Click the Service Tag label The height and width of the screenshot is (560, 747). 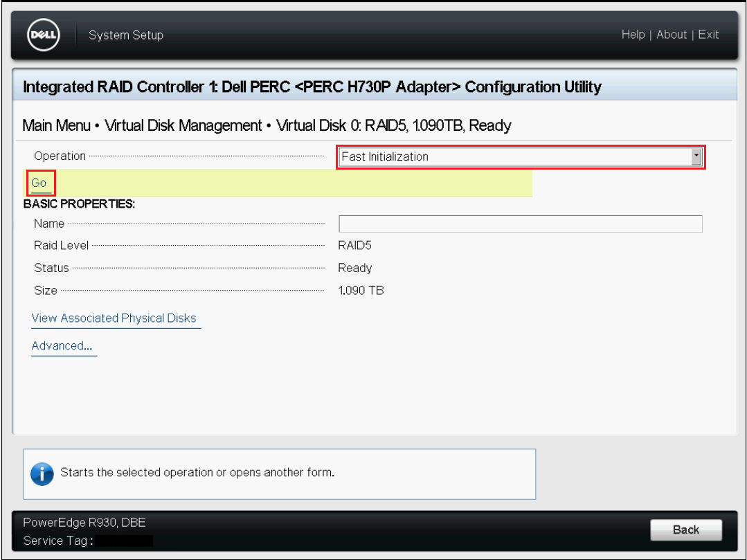tap(57, 541)
